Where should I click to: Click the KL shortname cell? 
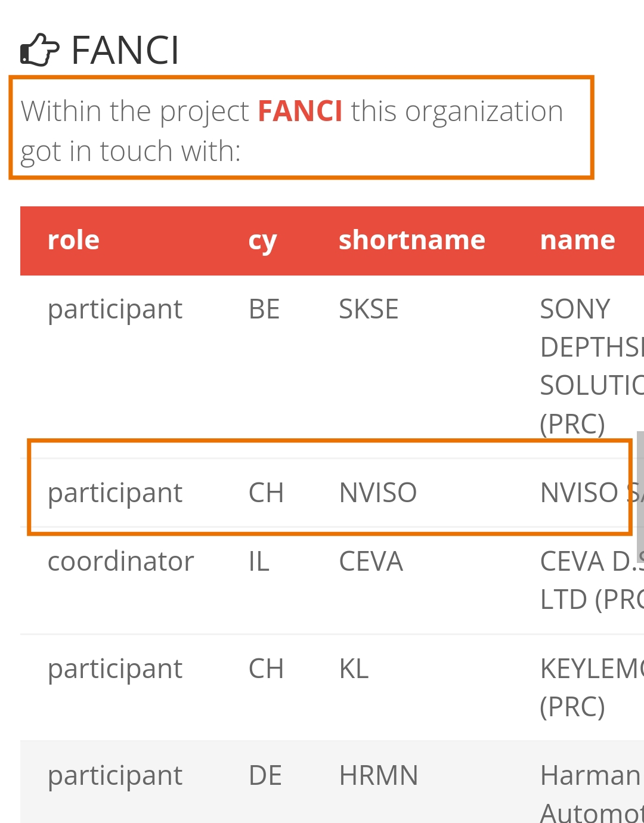[x=354, y=669]
